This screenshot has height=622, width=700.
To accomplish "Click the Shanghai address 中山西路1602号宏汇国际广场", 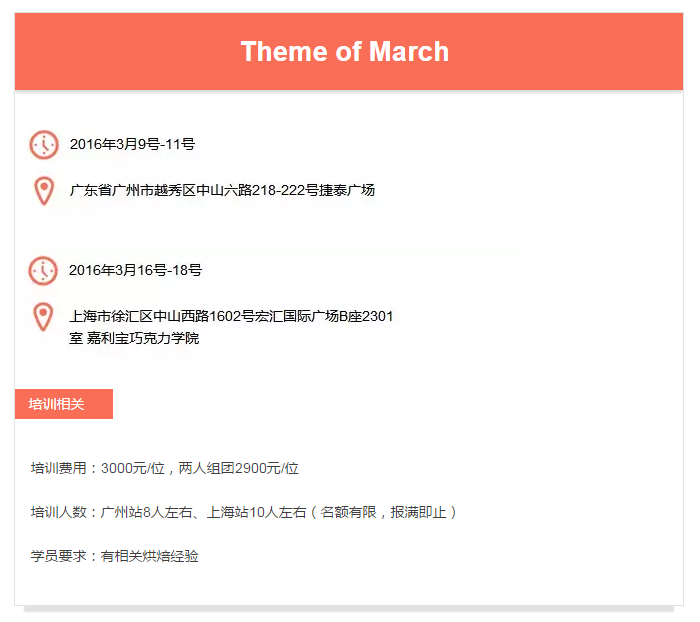I will 246,316.
